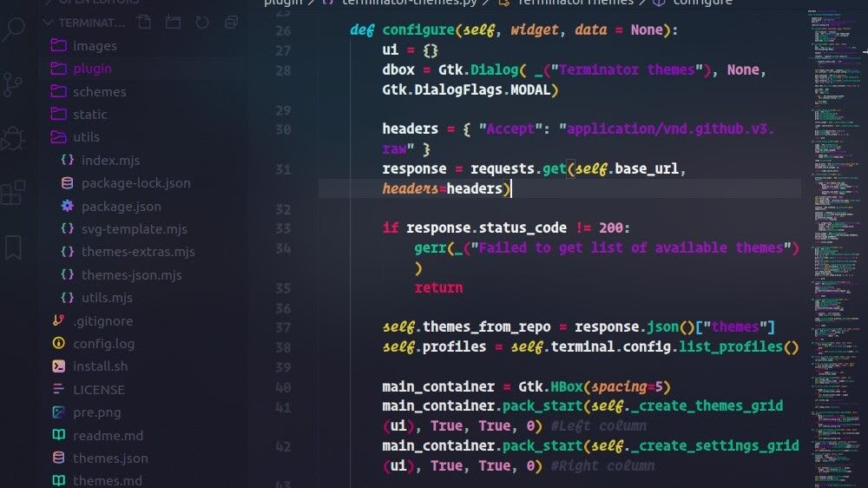Image resolution: width=868 pixels, height=488 pixels.
Task: Click the terminal icon beside install.sh
Action: [x=59, y=366]
